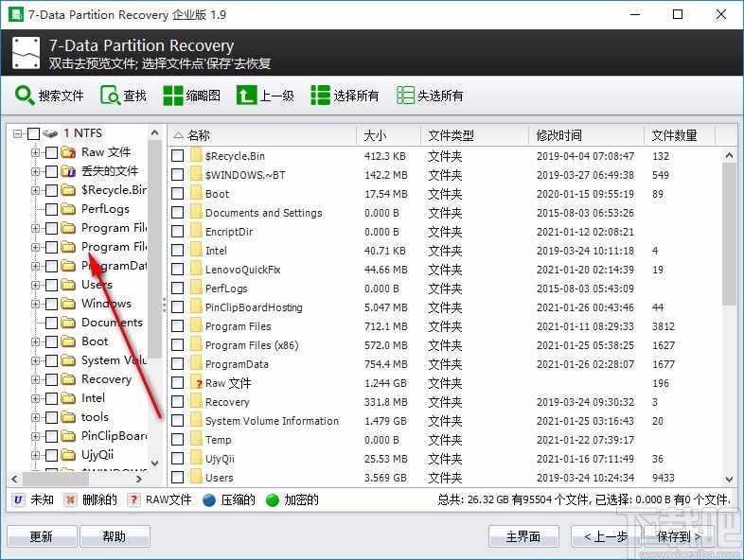Viewport: 744px width, 560px height.
Task: Tick the LenovoQuickFix checkbox
Action: point(177,270)
